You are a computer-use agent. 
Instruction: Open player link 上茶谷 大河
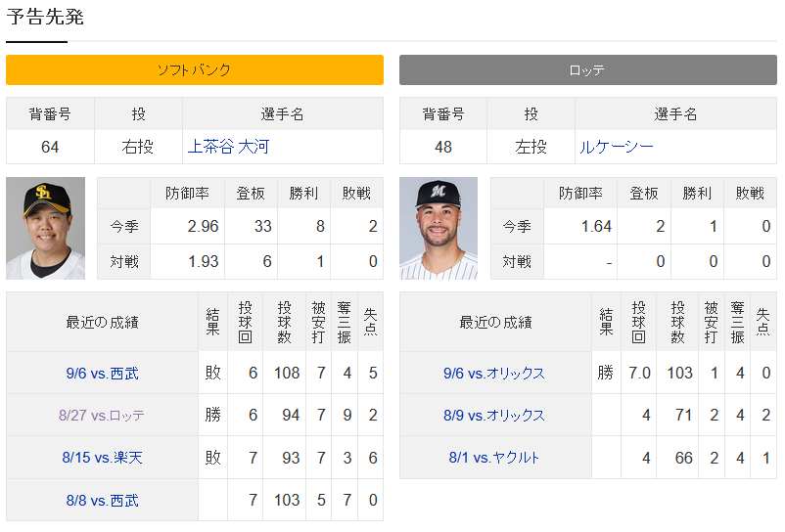228,147
